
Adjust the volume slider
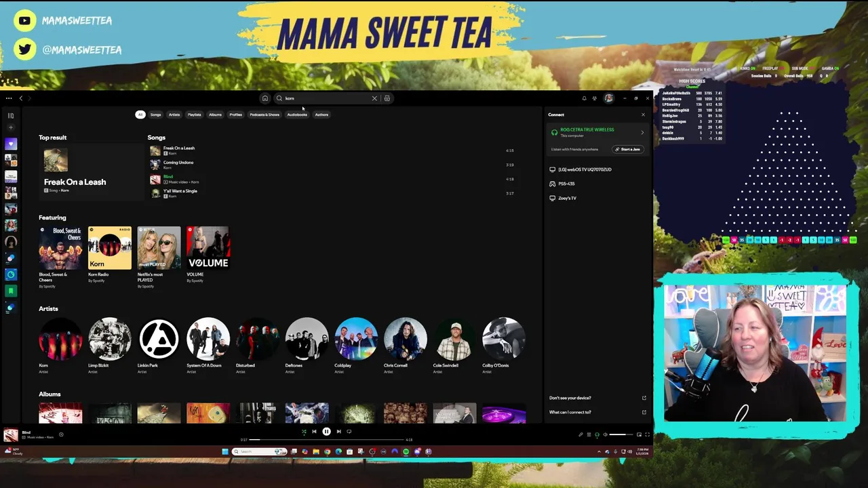(620, 434)
